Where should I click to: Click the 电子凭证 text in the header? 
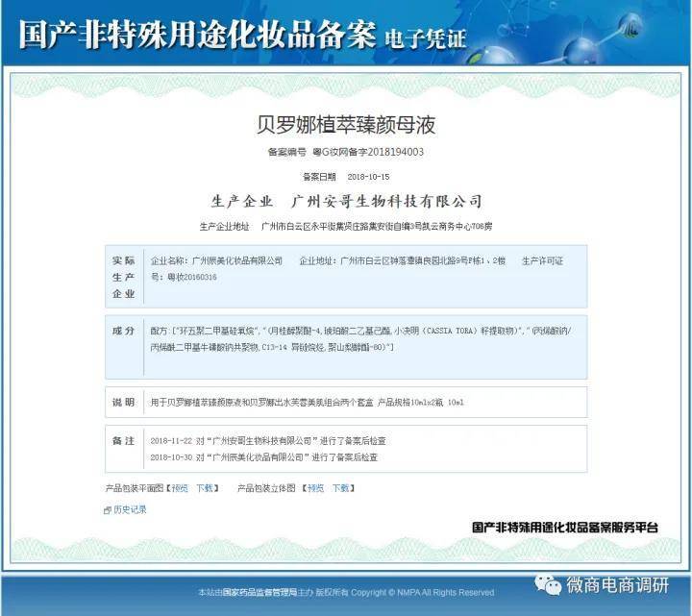coord(425,38)
